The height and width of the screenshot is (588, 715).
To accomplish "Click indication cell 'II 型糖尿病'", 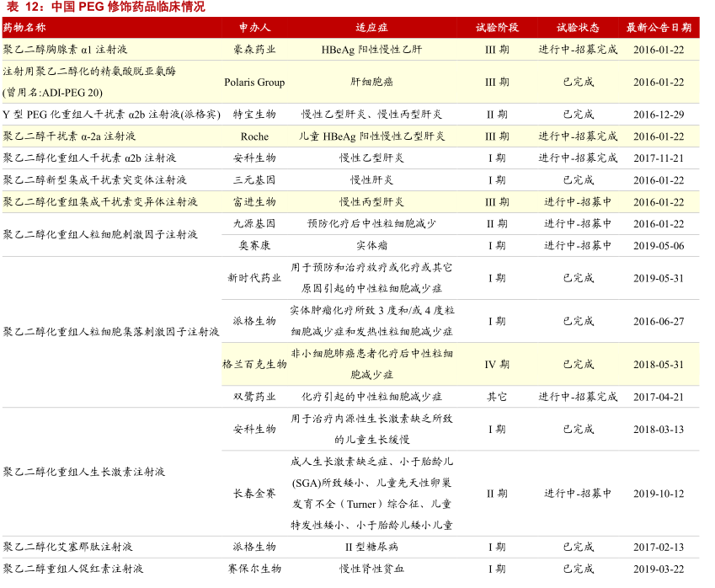I will tap(371, 547).
